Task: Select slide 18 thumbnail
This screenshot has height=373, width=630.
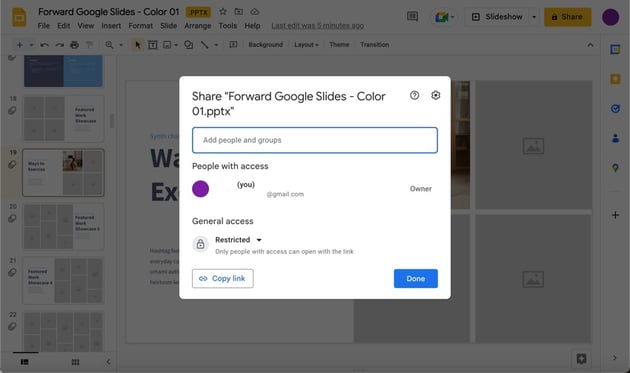Action: (63, 118)
